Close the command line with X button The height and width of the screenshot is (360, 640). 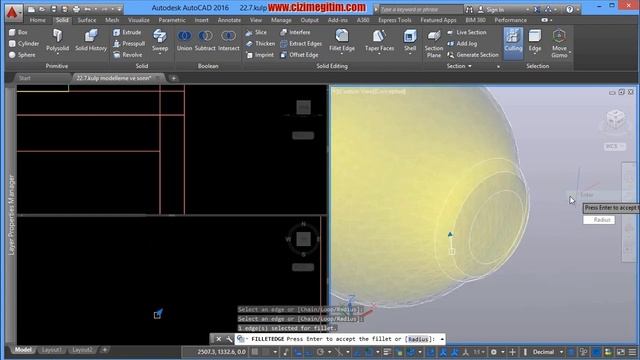click(219, 339)
